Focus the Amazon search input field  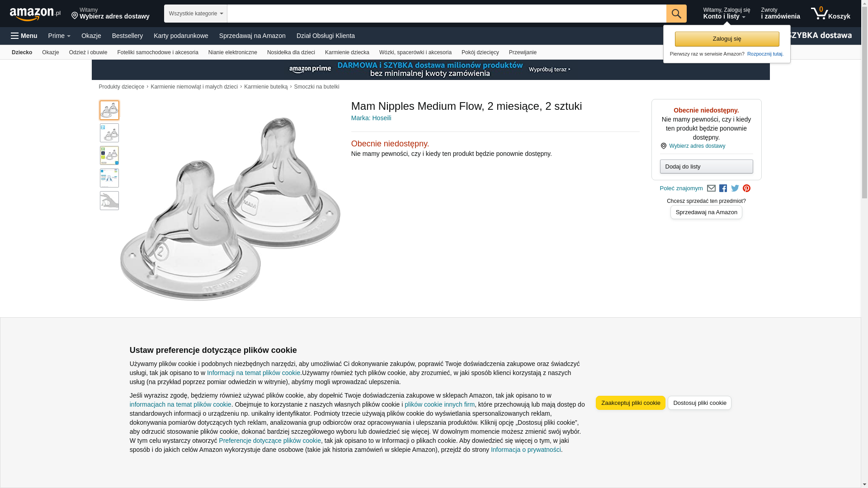[x=447, y=14]
